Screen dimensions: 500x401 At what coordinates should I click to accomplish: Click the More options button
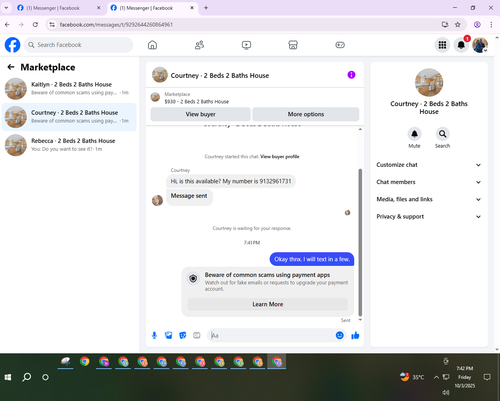click(x=306, y=114)
